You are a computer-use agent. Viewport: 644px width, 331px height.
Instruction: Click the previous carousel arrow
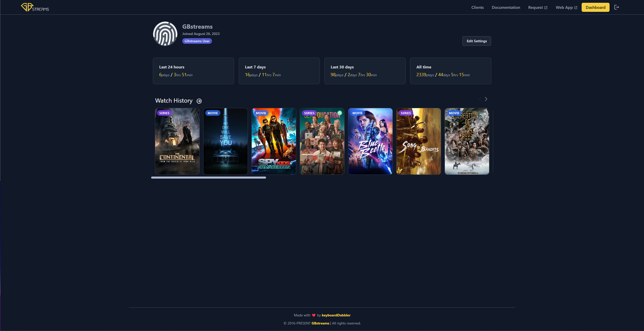click(480, 99)
